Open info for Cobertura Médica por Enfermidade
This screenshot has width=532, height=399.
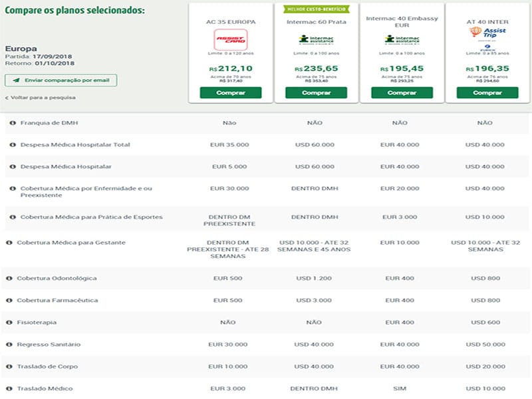[13, 188]
